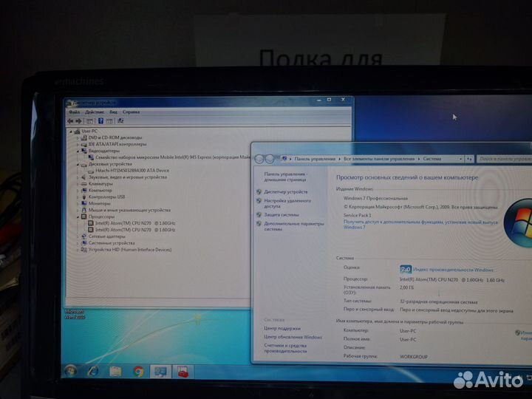Image resolution: width=532 pixels, height=399 pixels.
Task: Click the '32-разрядная операционная система' text
Action: pos(438,302)
